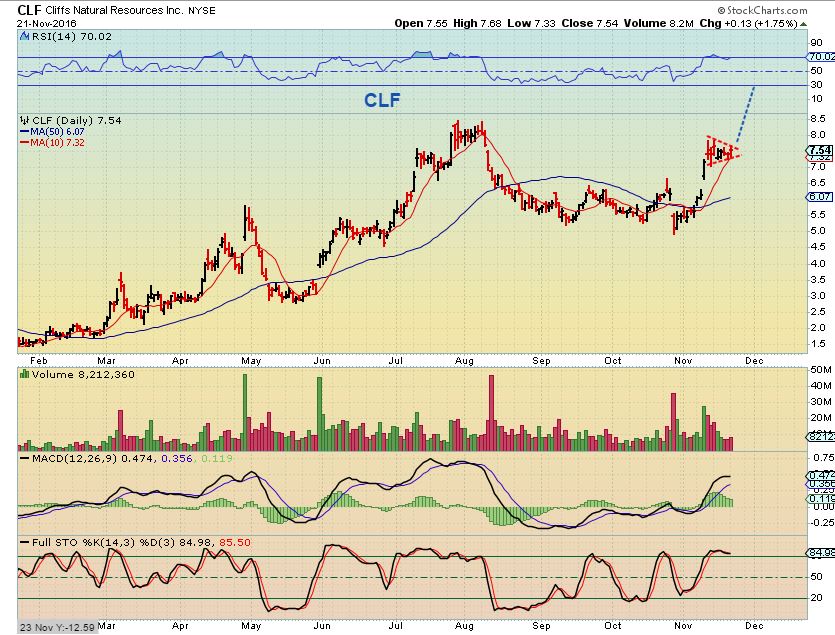Click the 'CLF (Daily) 7.54' legend text
This screenshot has width=835, height=635.
click(x=77, y=120)
